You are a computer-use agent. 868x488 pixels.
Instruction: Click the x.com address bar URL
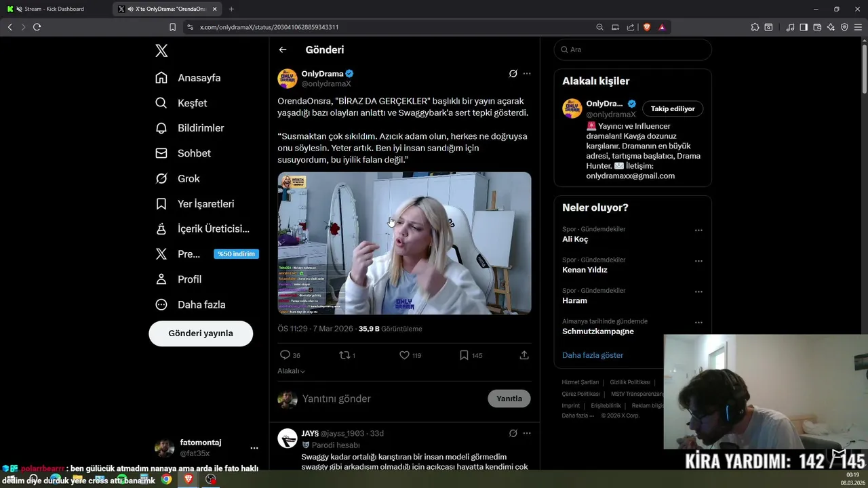tap(269, 27)
